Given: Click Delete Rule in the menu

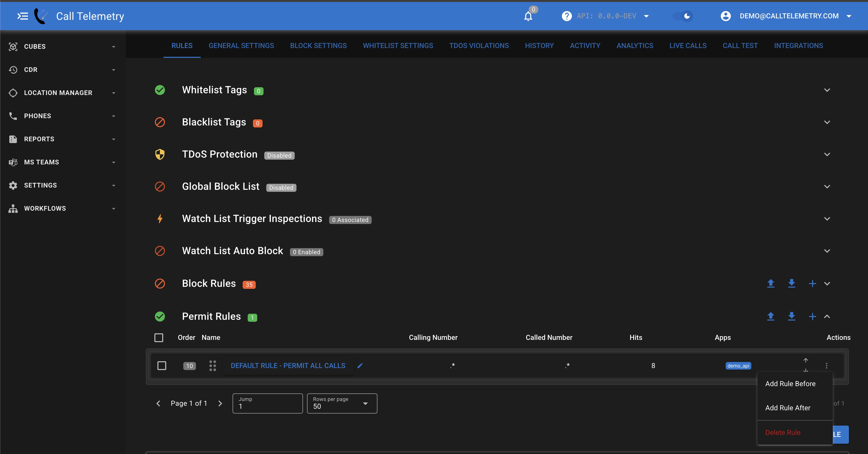Looking at the screenshot, I should [783, 432].
